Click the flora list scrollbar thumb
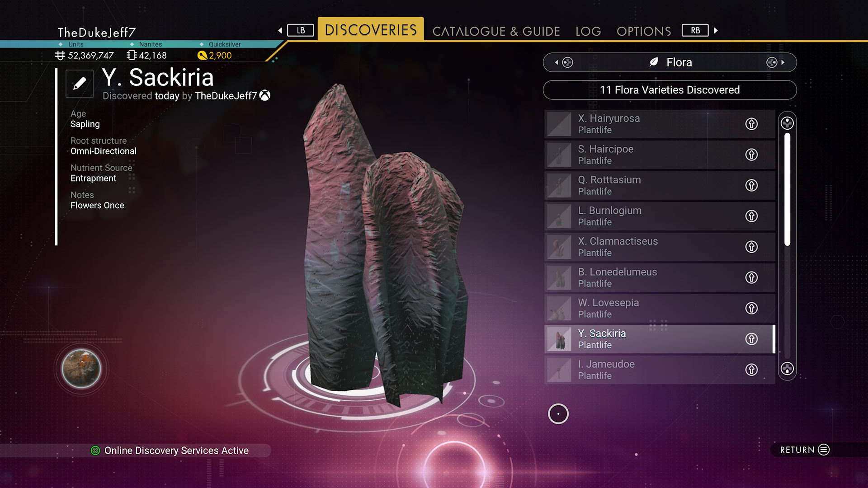Viewport: 868px width, 488px height. (787, 190)
